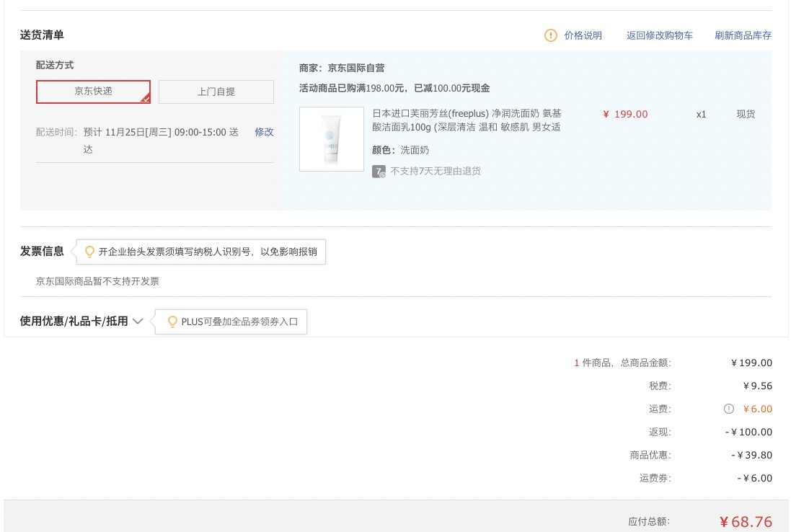Select 京东快递 delivery method

pos(93,92)
